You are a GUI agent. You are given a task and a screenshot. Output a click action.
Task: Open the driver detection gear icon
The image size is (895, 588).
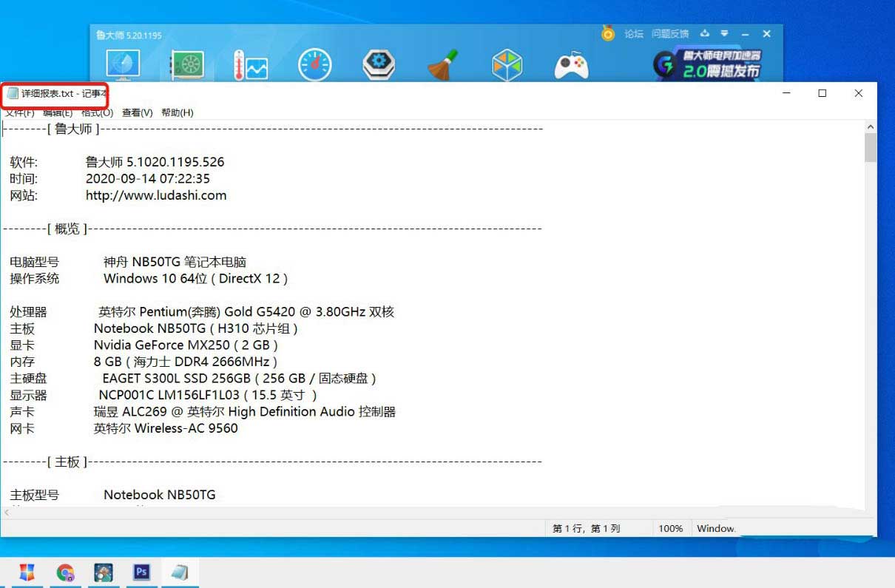point(379,65)
